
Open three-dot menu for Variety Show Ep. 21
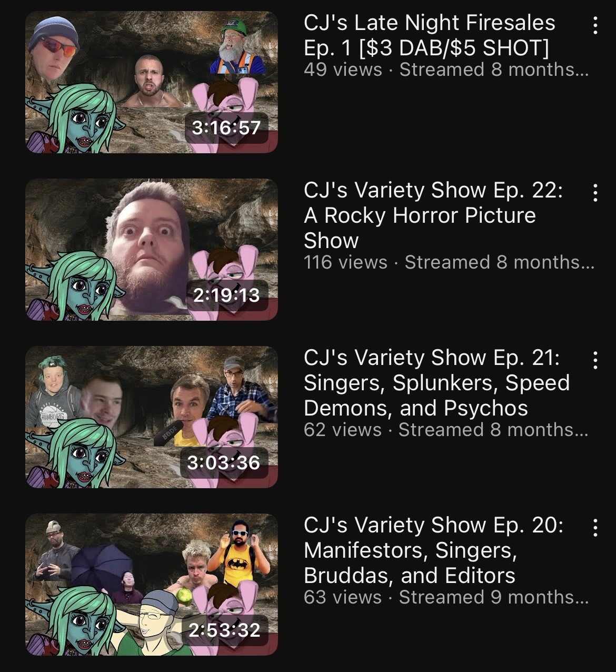point(595,360)
